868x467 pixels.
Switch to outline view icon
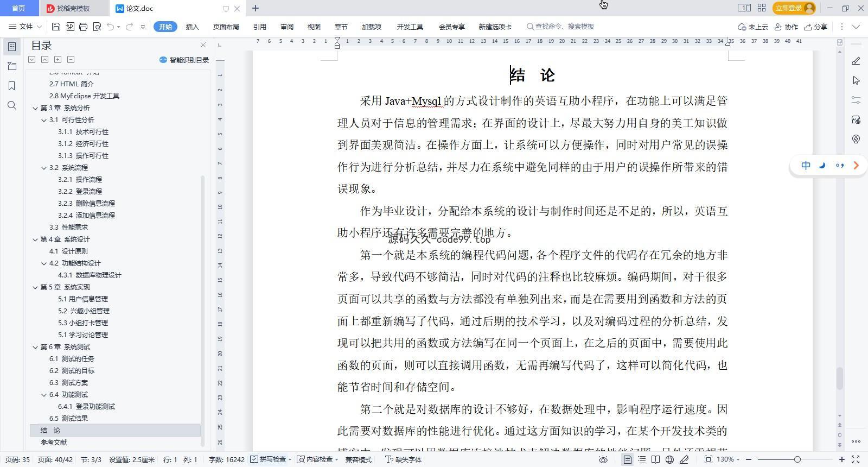coord(642,459)
